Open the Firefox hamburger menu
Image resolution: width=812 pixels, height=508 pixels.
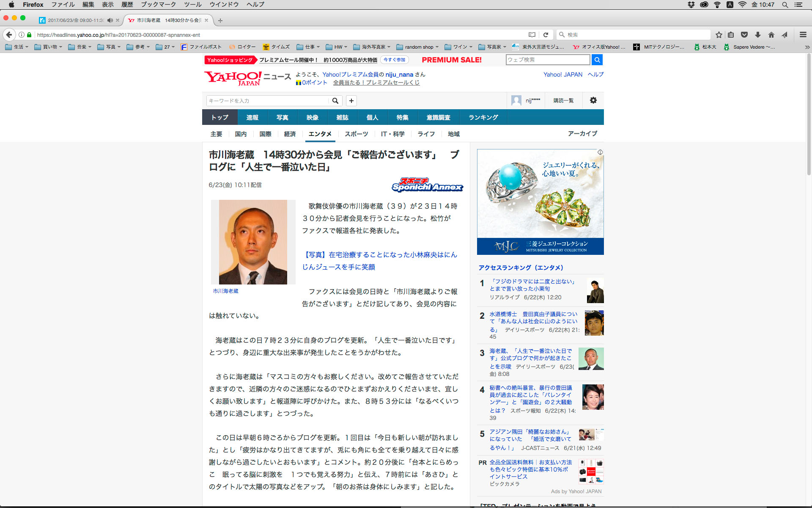(803, 35)
